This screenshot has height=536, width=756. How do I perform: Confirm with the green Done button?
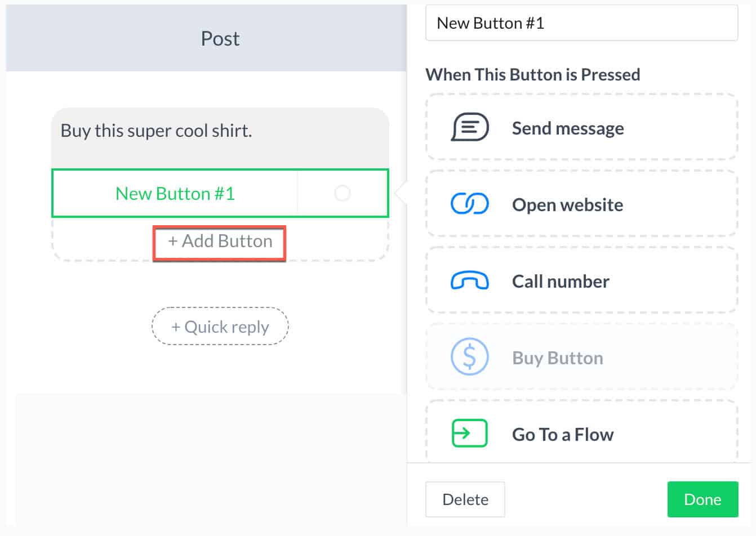[702, 499]
